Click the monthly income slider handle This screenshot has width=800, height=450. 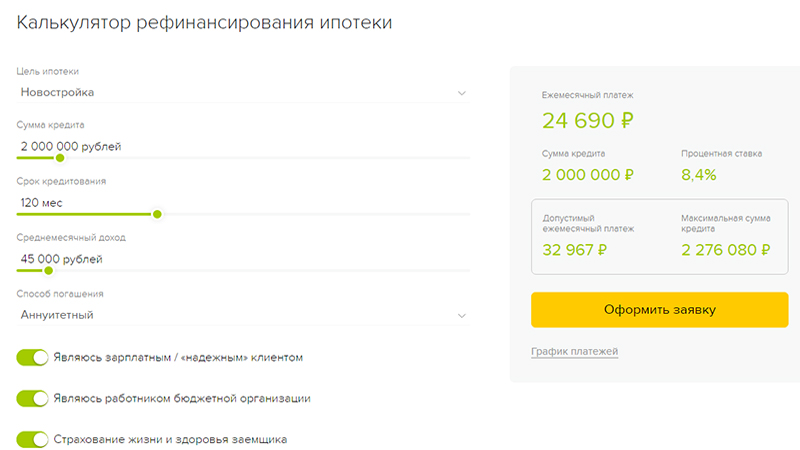48,269
